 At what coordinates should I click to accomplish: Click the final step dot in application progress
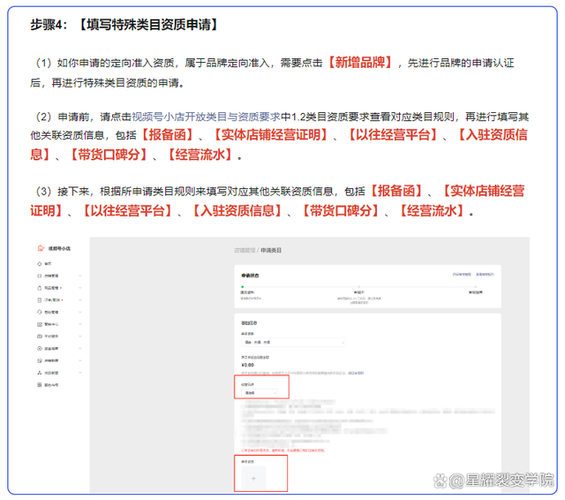click(x=476, y=287)
